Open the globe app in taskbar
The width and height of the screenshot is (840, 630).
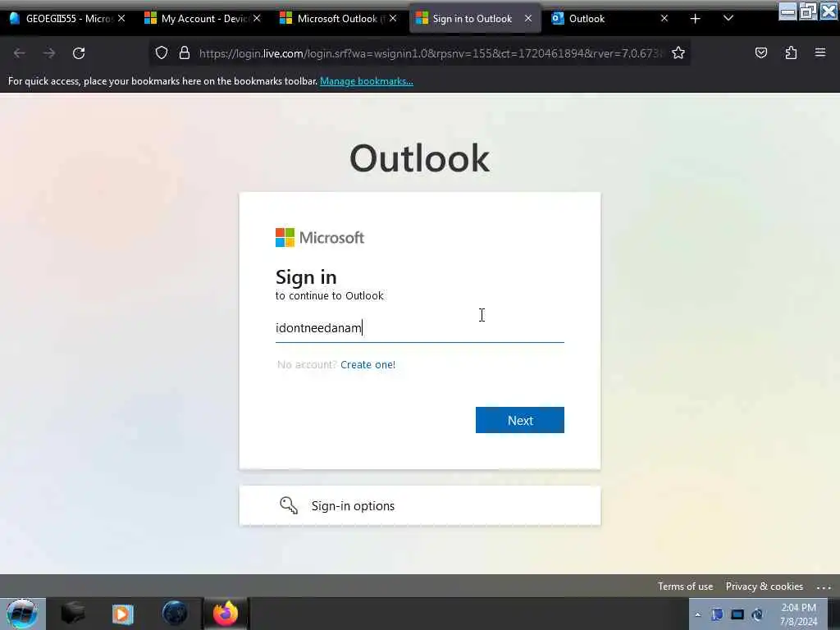pos(175,614)
